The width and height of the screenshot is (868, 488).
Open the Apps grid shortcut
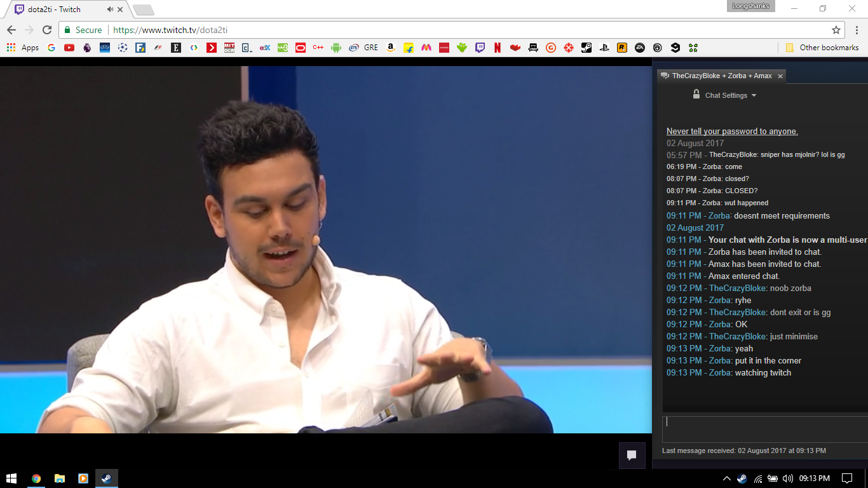point(22,48)
